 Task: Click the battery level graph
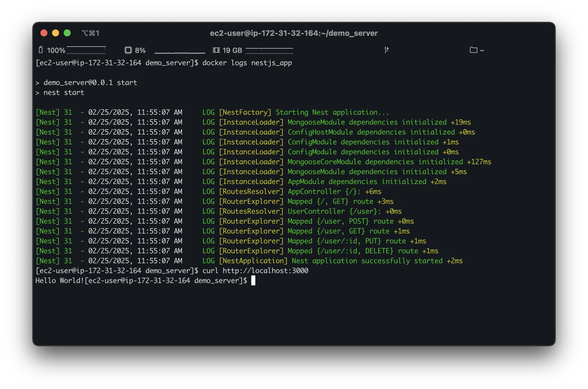tap(86, 50)
